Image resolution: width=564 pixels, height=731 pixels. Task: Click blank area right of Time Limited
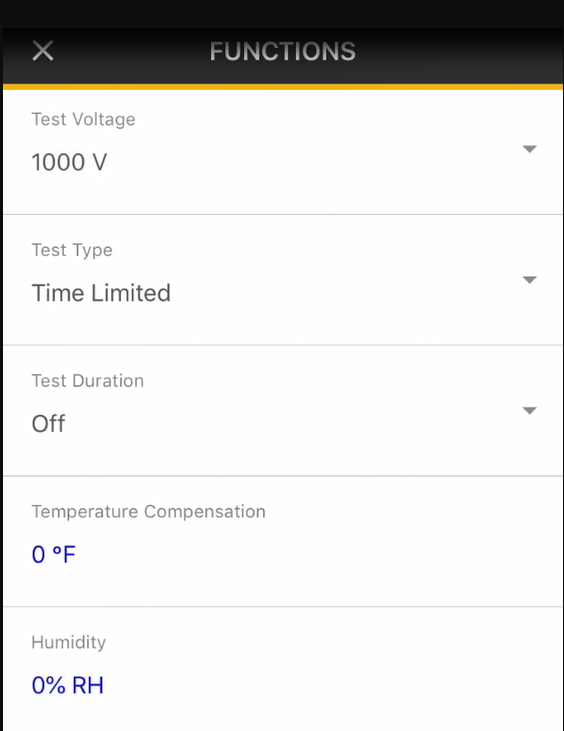(x=345, y=293)
